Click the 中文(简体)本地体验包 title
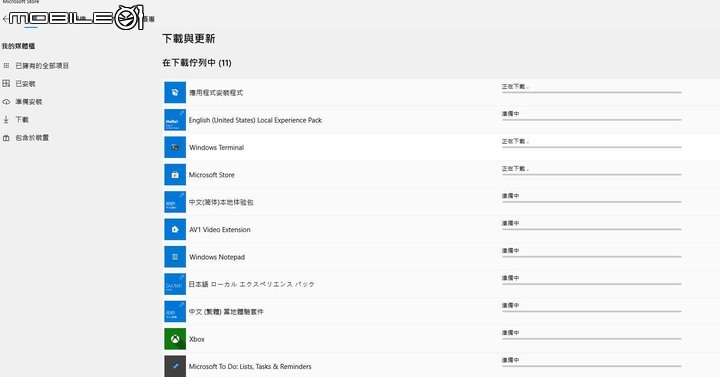This screenshot has height=377, width=720. pyautogui.click(x=221, y=202)
